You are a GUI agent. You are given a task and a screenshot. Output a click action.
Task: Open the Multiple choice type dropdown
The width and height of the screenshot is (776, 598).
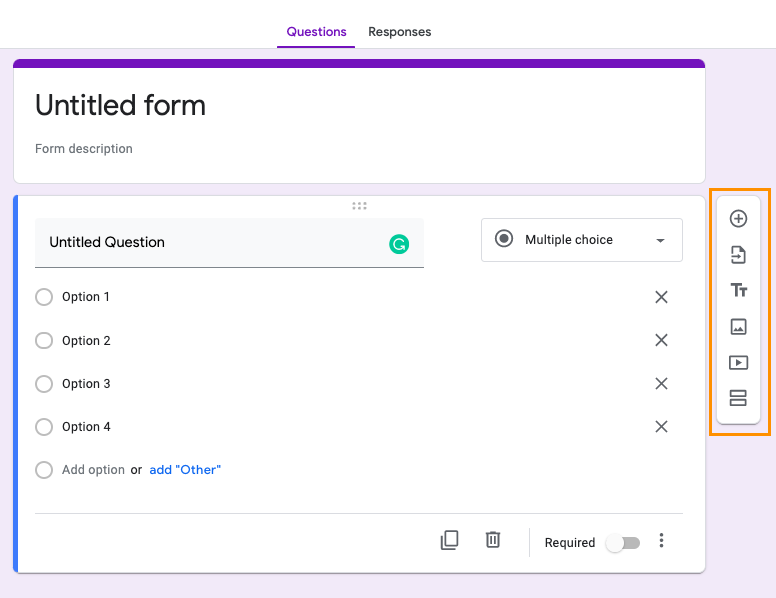[582, 240]
